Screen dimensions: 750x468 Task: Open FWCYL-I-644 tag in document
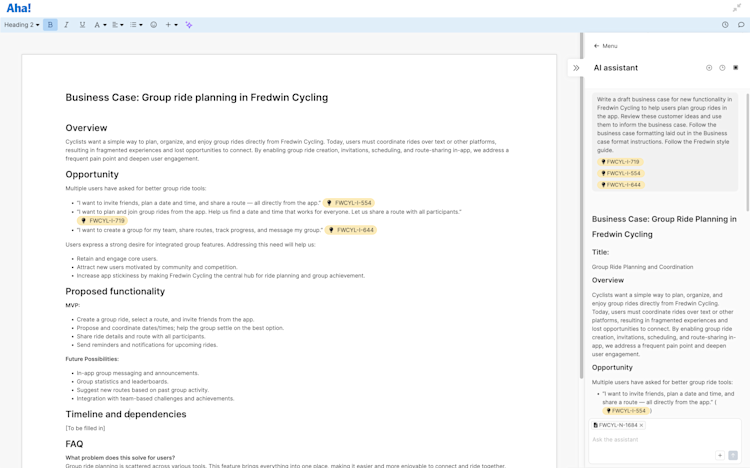[x=351, y=230]
